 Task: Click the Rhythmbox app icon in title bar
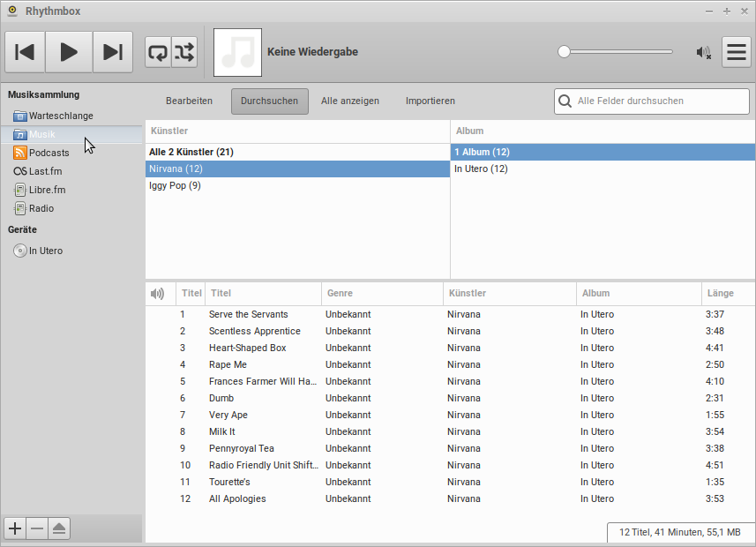click(12, 11)
